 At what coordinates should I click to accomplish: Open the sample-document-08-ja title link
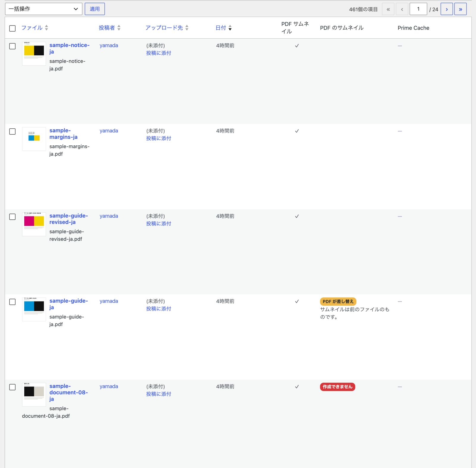[x=68, y=392]
